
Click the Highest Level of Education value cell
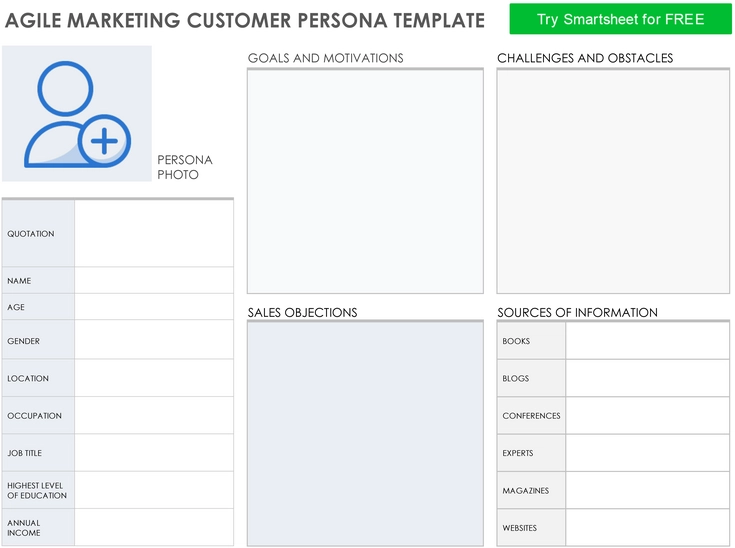[x=154, y=490]
